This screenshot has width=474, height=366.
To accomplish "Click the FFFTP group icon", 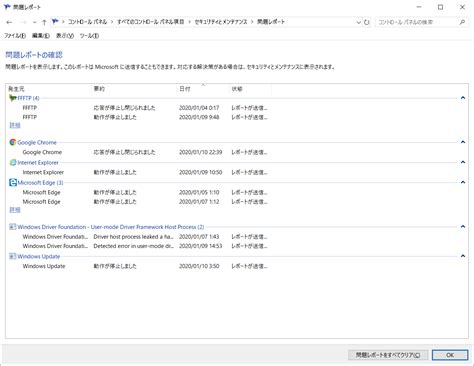I will (x=13, y=98).
